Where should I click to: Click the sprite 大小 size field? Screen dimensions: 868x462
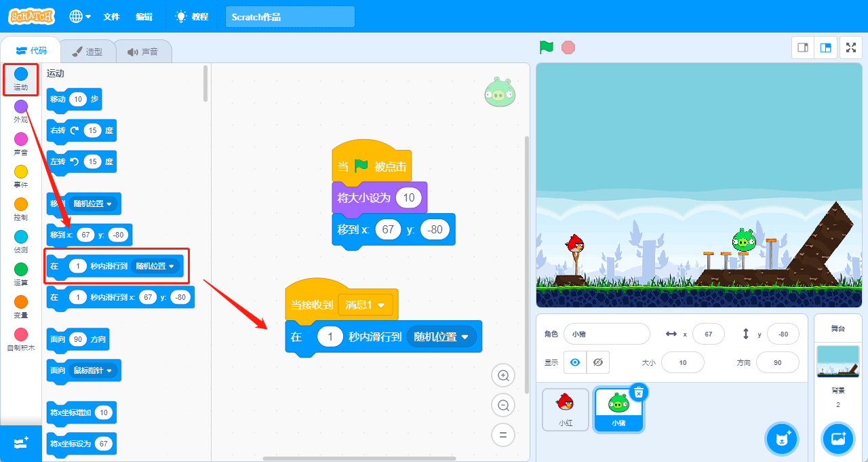(683, 362)
